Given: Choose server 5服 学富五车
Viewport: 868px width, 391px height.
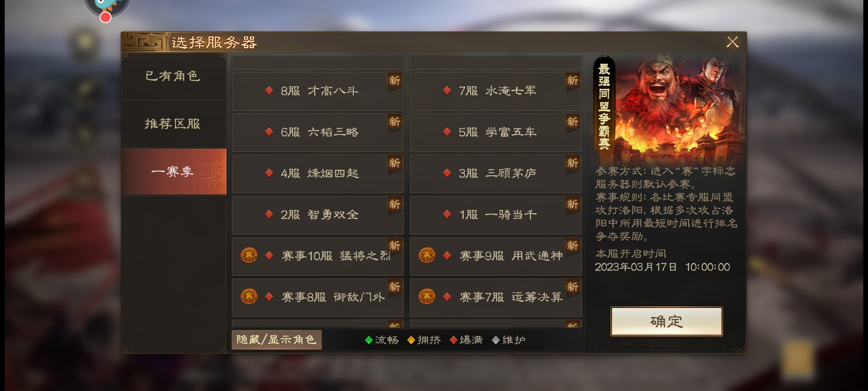Looking at the screenshot, I should click(x=495, y=132).
